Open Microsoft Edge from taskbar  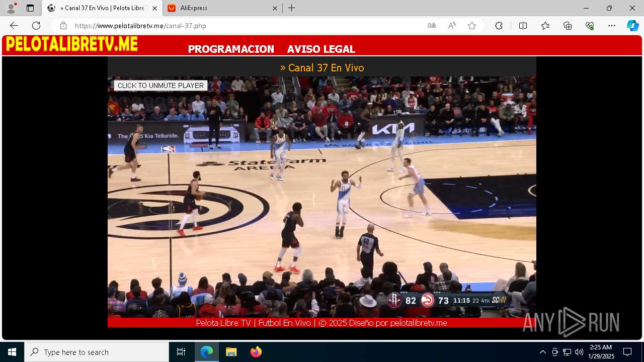[207, 352]
